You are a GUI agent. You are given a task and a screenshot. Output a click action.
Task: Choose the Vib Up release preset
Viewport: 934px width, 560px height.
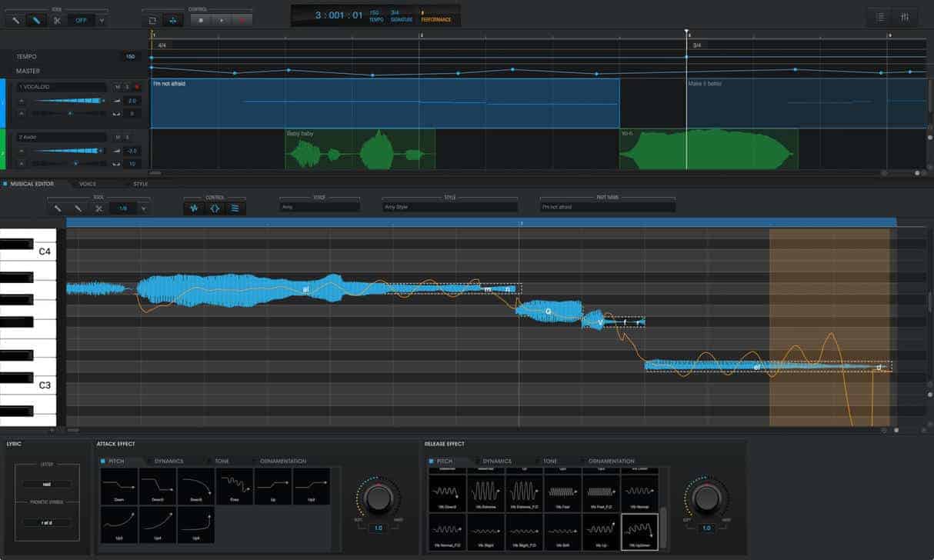602,532
